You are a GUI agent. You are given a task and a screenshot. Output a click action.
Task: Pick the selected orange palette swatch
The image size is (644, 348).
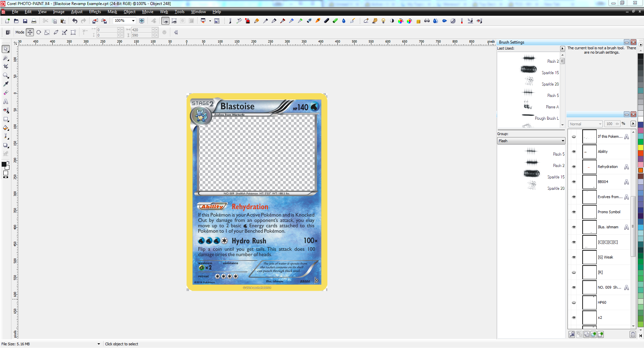[641, 170]
